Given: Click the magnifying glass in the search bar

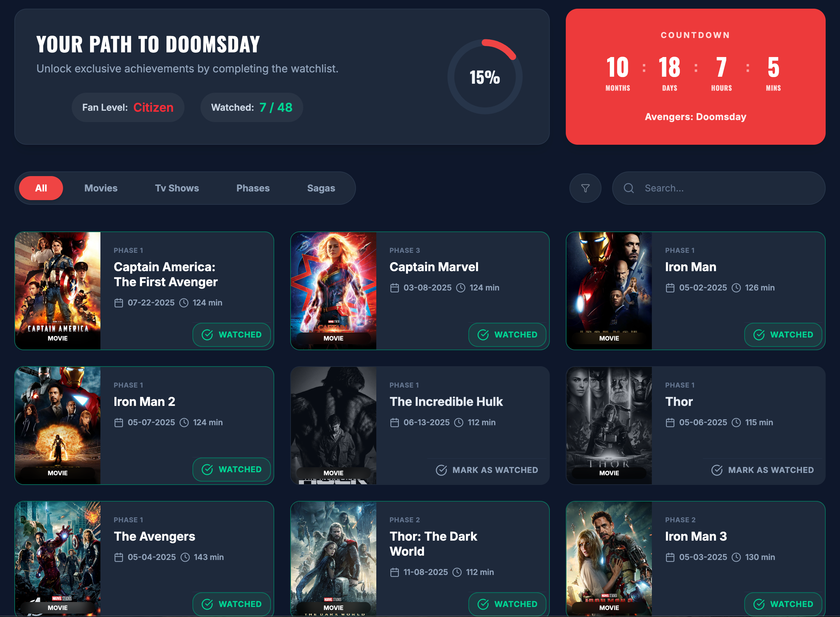Looking at the screenshot, I should (x=629, y=188).
